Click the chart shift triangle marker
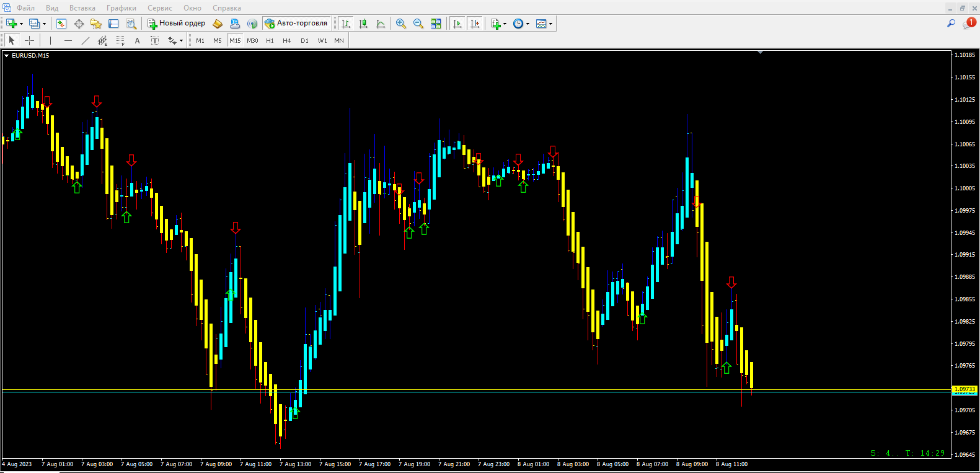This screenshot has height=473, width=980. (x=760, y=53)
